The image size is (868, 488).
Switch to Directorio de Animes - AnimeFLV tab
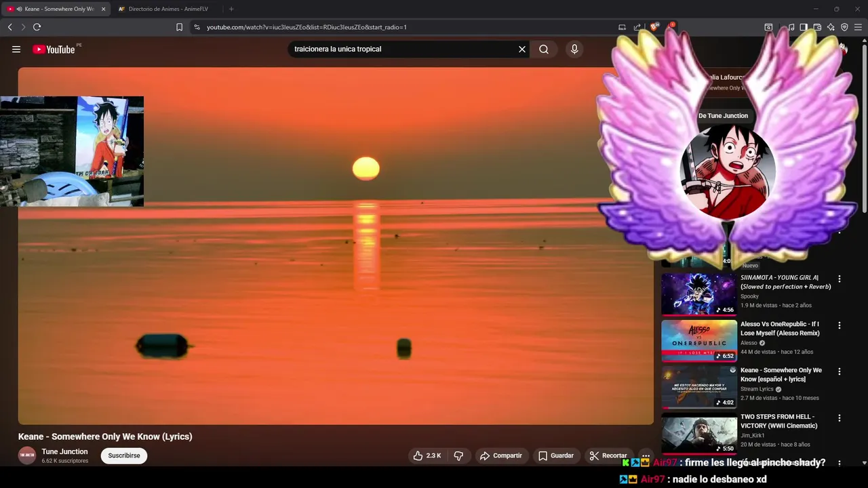tap(167, 9)
